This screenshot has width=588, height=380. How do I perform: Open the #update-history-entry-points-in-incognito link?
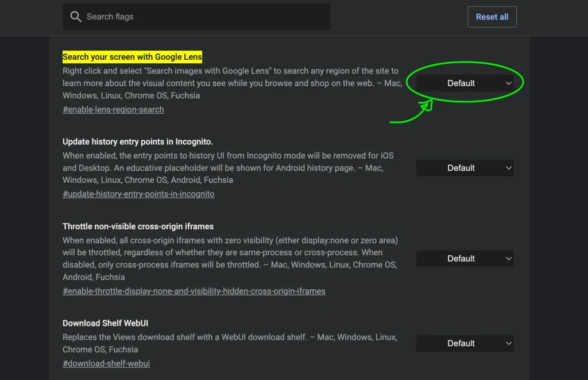138,194
